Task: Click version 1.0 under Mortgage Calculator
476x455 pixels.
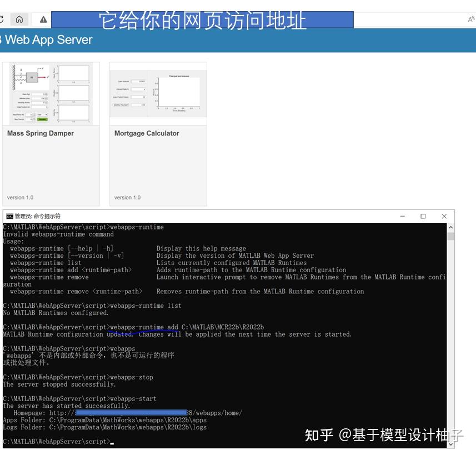Action: [x=128, y=197]
